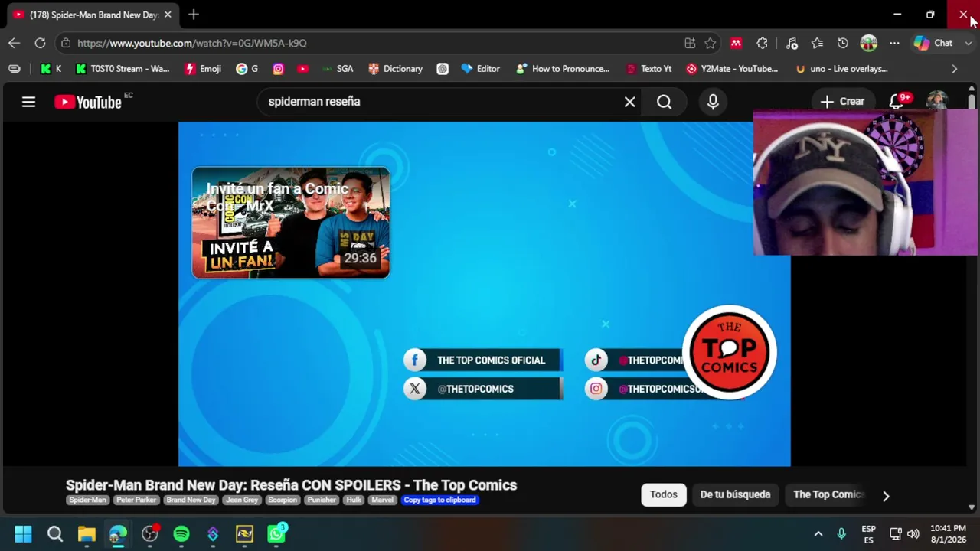This screenshot has width=980, height=551.
Task: Open the T0ST0 Stream bookmark
Action: 122,69
